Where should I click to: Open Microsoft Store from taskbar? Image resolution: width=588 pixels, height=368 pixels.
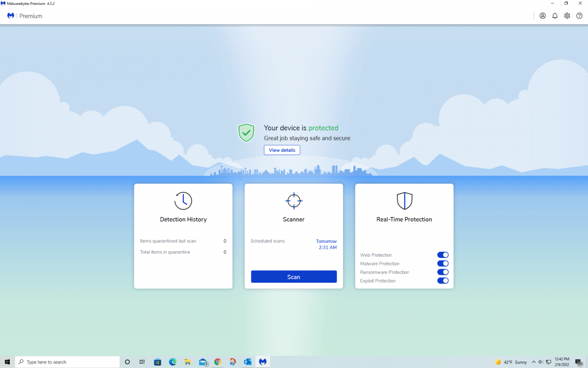[157, 362]
